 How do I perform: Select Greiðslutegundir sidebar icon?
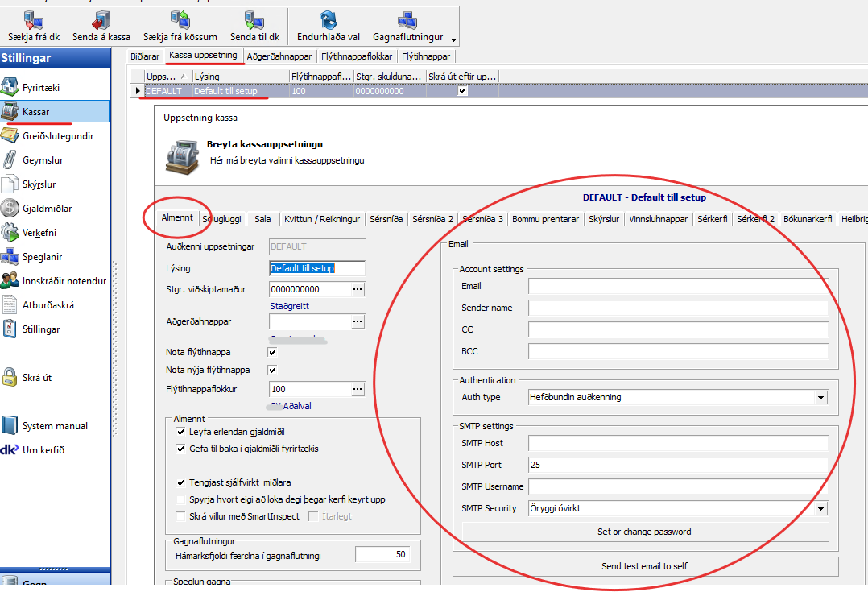tap(10, 136)
